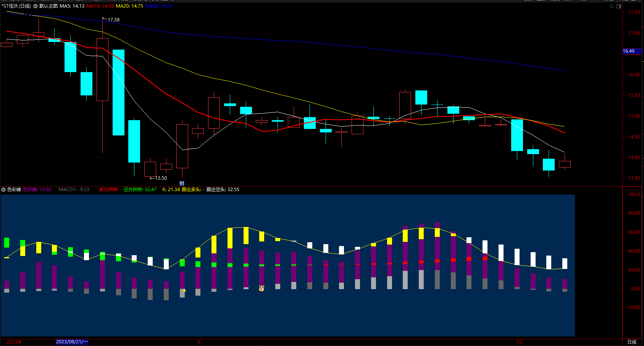The height and width of the screenshot is (346, 644).
Task: Click the 空方拱桥: 32.47 value
Action: pyautogui.click(x=140, y=190)
